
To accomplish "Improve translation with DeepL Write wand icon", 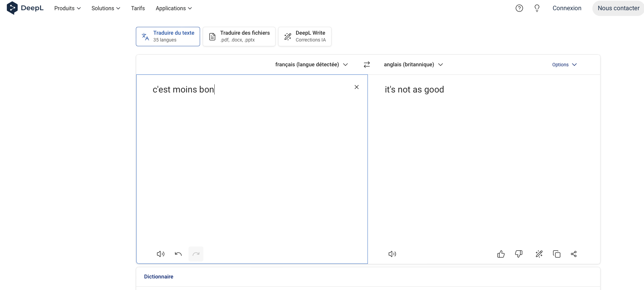I will [x=539, y=254].
